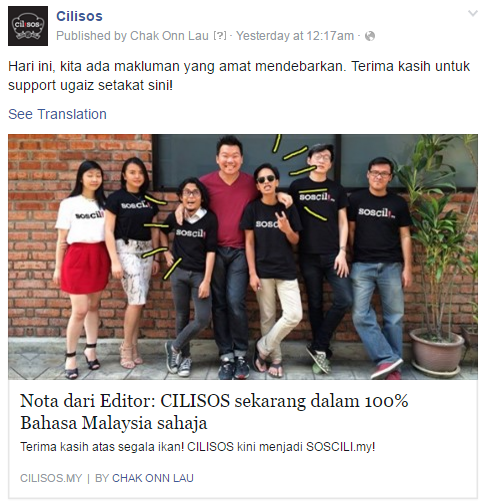Click the CHAK ONN LAU author byline link
The image size is (480, 504).
point(153,478)
